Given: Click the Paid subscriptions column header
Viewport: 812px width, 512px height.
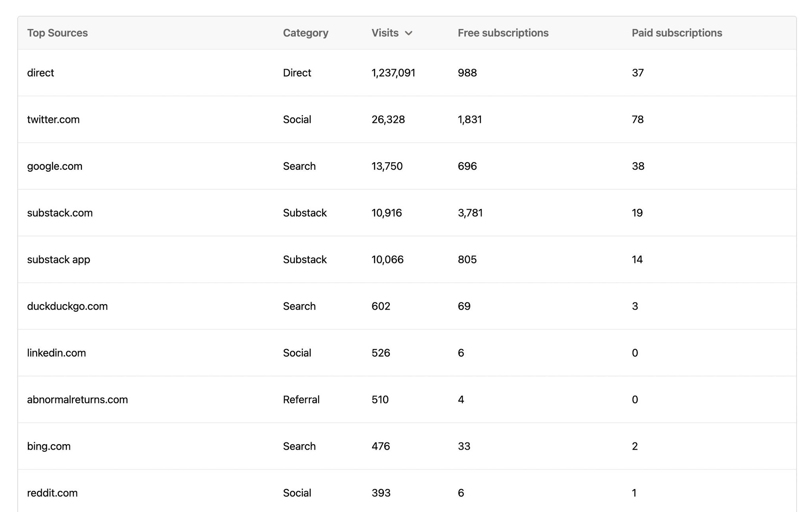Looking at the screenshot, I should click(677, 33).
